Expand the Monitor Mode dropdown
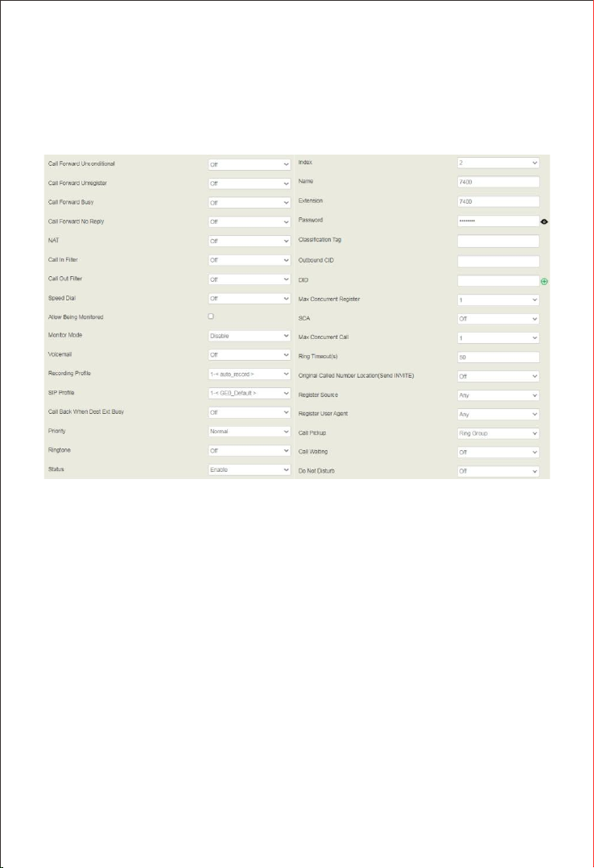This screenshot has height=868, width=594. click(x=249, y=336)
